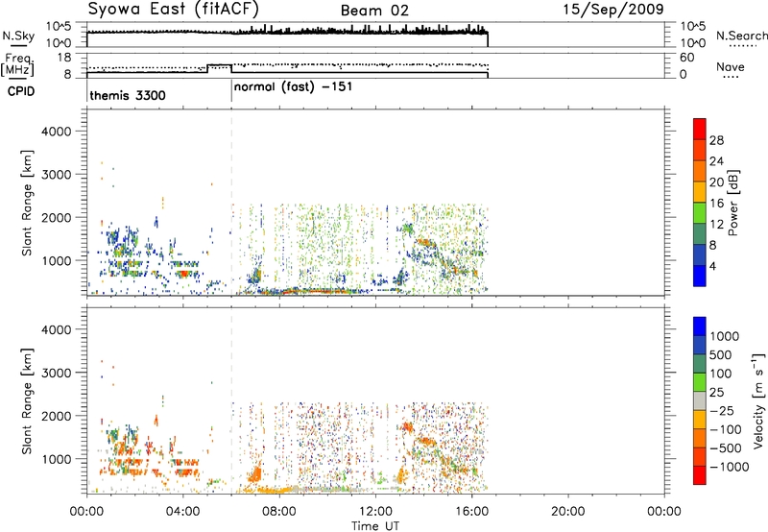The width and height of the screenshot is (768, 532).
Task: Select the "normal (fast) -151" CPID entry
Action: (x=293, y=87)
